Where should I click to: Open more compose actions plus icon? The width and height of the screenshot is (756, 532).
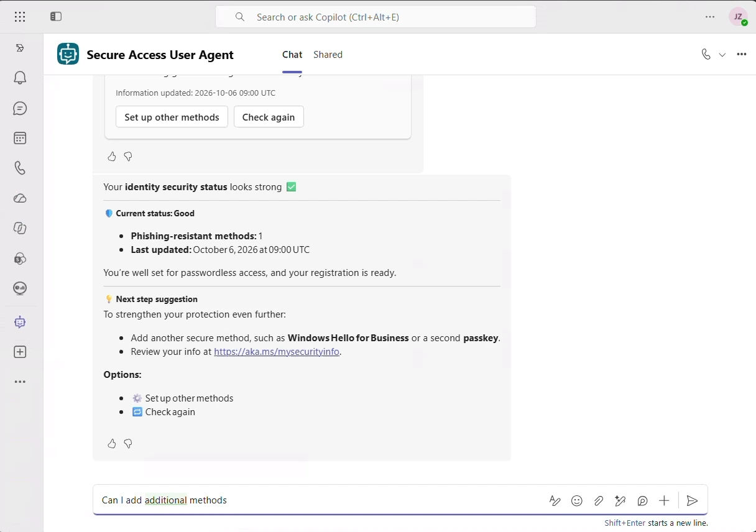tap(664, 500)
